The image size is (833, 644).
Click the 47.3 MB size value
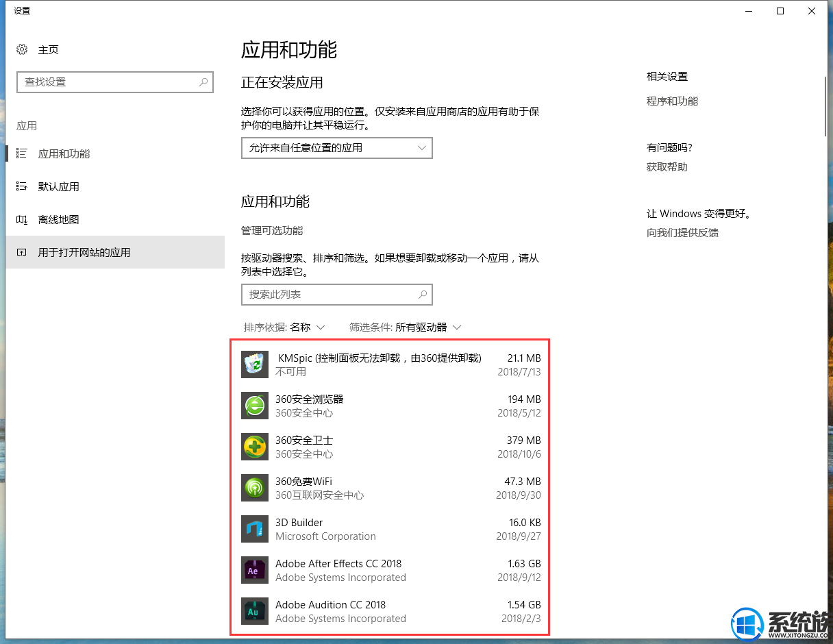click(523, 481)
